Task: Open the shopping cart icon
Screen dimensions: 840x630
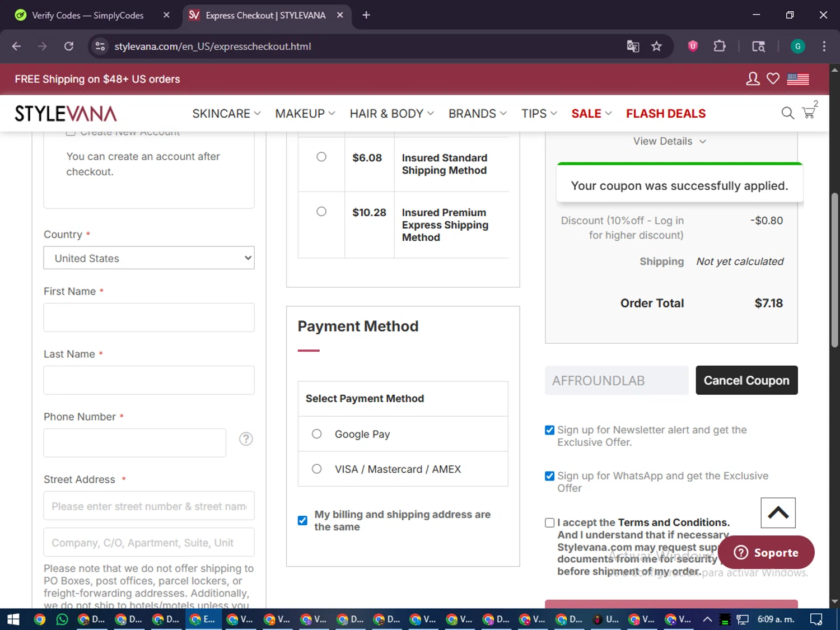Action: tap(809, 113)
